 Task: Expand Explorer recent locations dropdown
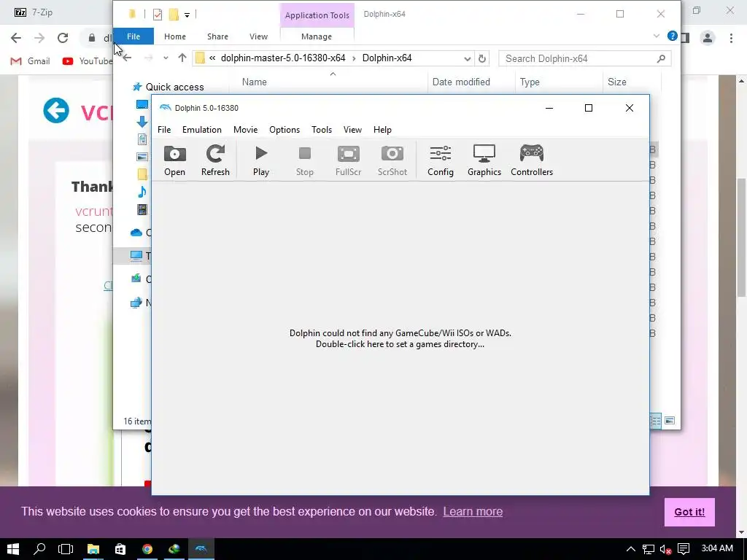click(x=166, y=58)
